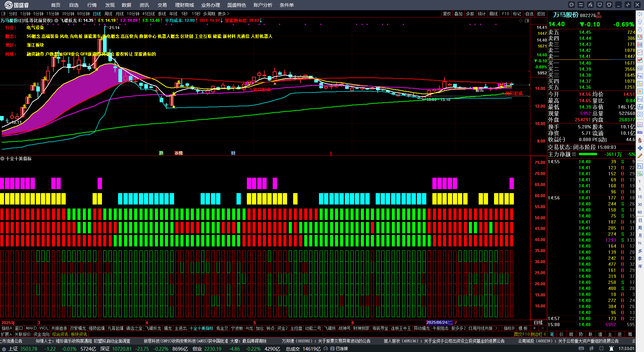Open the RSI indicator sidebar icon
Image resolution: width=644 pixels, height=352 pixels.
pyautogui.click(x=640, y=132)
